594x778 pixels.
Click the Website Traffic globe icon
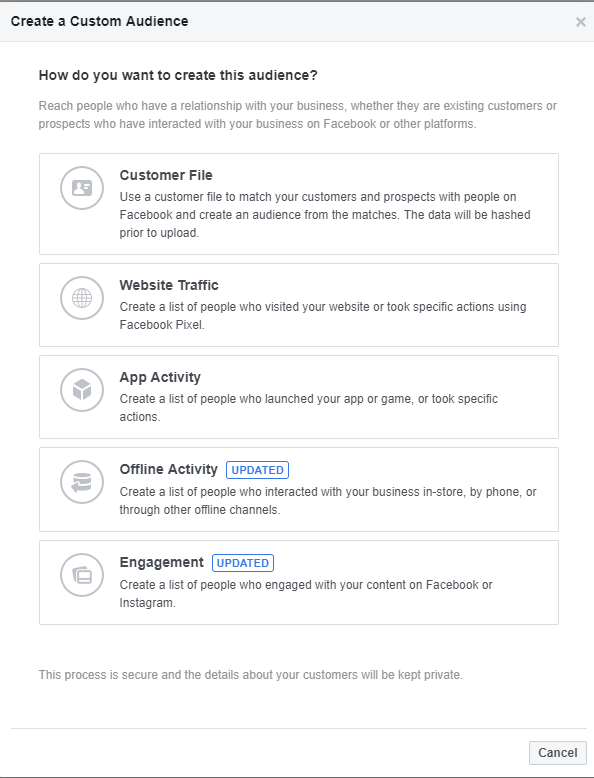tap(82, 298)
